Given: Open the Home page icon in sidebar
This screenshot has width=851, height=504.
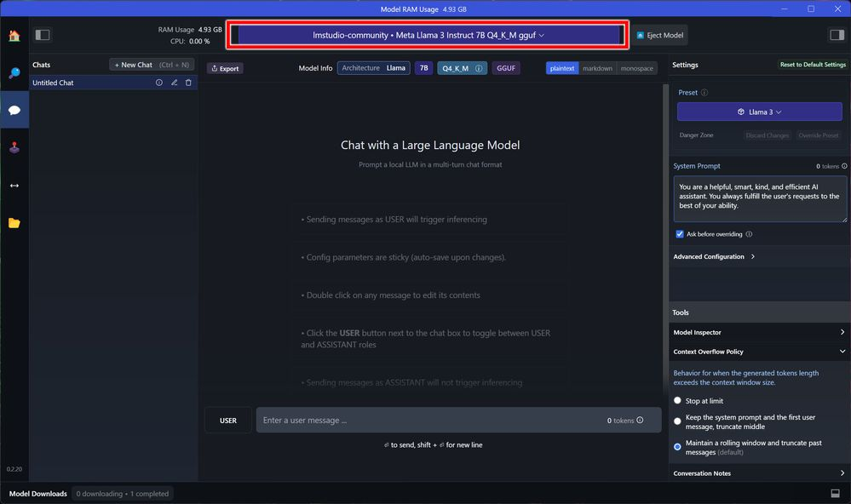Looking at the screenshot, I should 14,36.
